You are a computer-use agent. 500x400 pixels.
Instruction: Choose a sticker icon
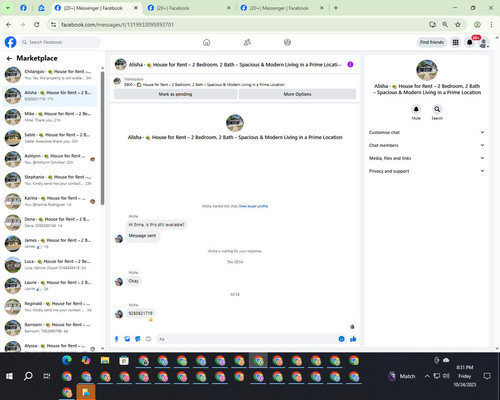coord(138,339)
